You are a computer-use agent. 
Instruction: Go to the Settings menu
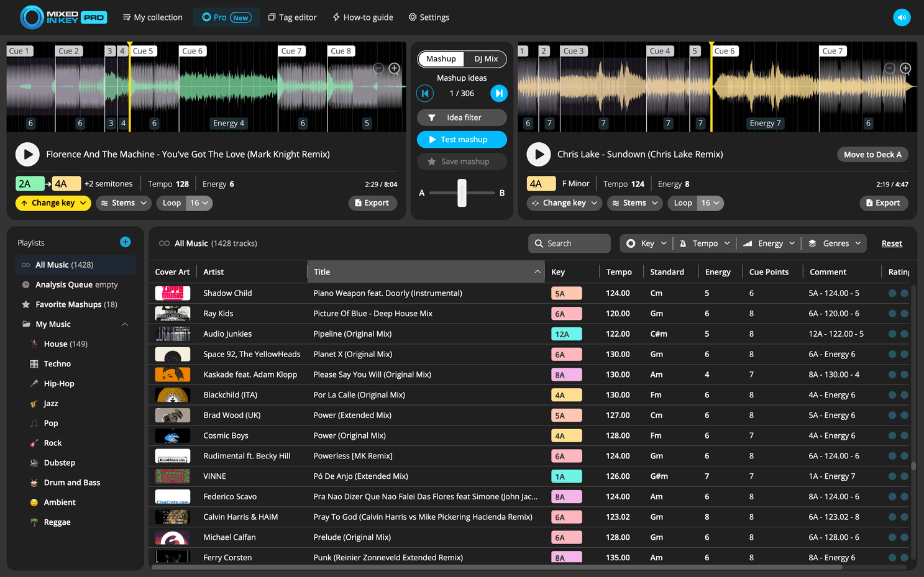click(x=429, y=17)
